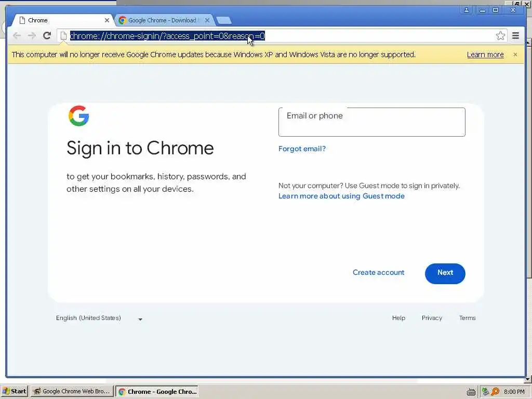532x399 pixels.
Task: Open the Help link
Action: [398, 318]
